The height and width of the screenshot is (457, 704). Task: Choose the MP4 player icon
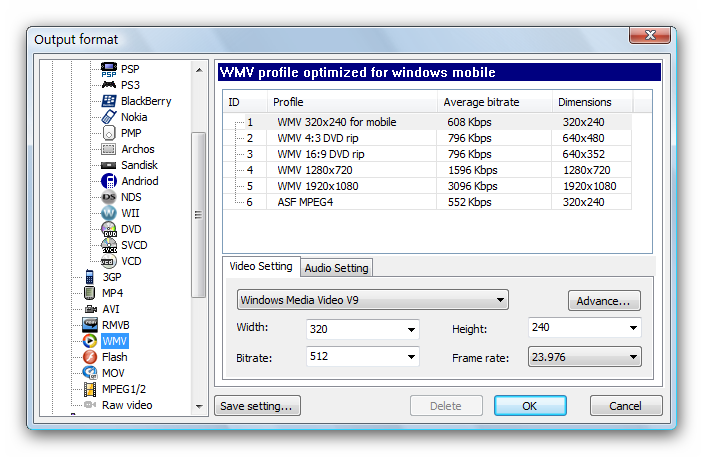[x=90, y=293]
